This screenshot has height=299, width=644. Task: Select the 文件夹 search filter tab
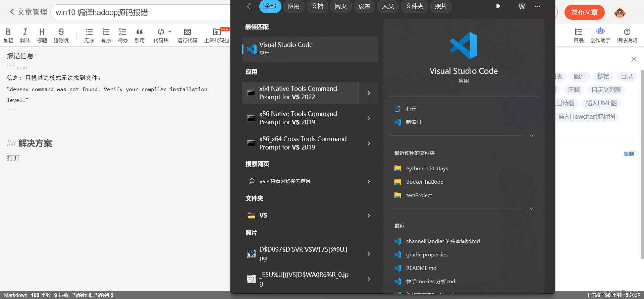tap(414, 6)
